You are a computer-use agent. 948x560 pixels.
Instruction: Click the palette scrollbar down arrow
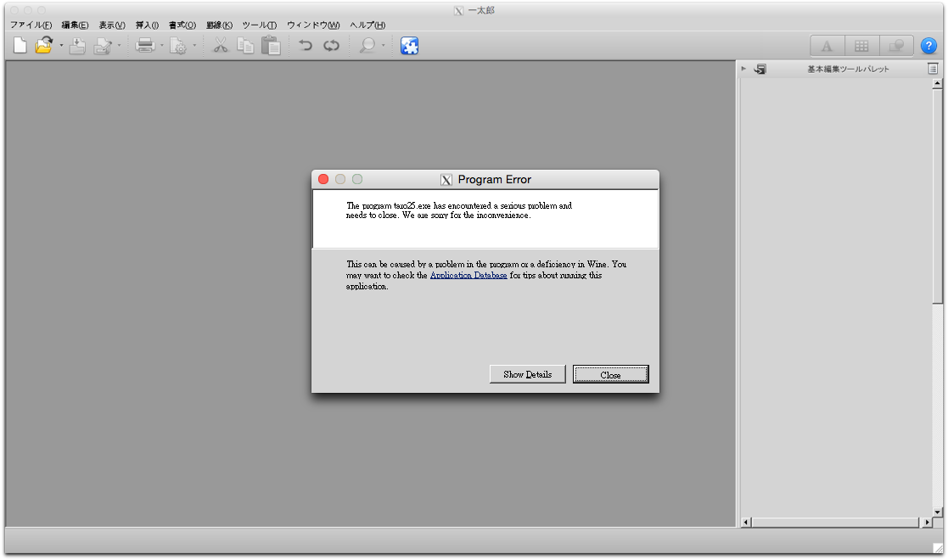click(937, 512)
